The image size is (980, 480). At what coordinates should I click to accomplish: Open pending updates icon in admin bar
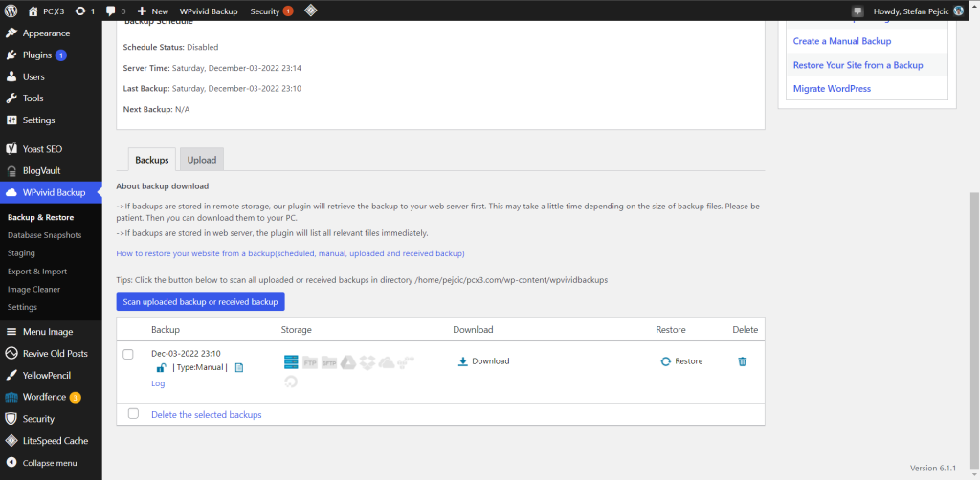click(x=84, y=11)
